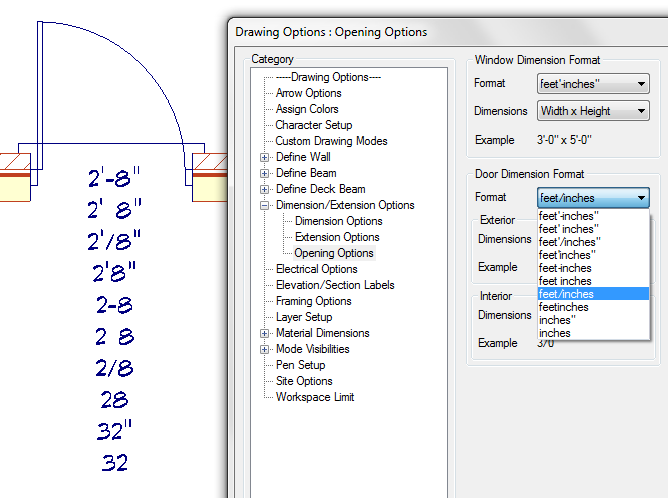Screen dimensions: 668x498
Task: Open the Window Dimension Format dropdown
Action: click(x=593, y=84)
